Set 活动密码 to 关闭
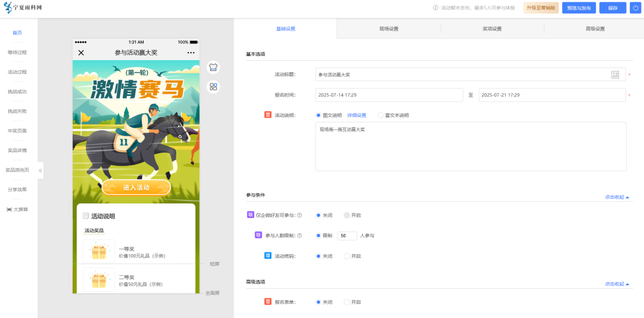The height and width of the screenshot is (318, 644). click(318, 257)
